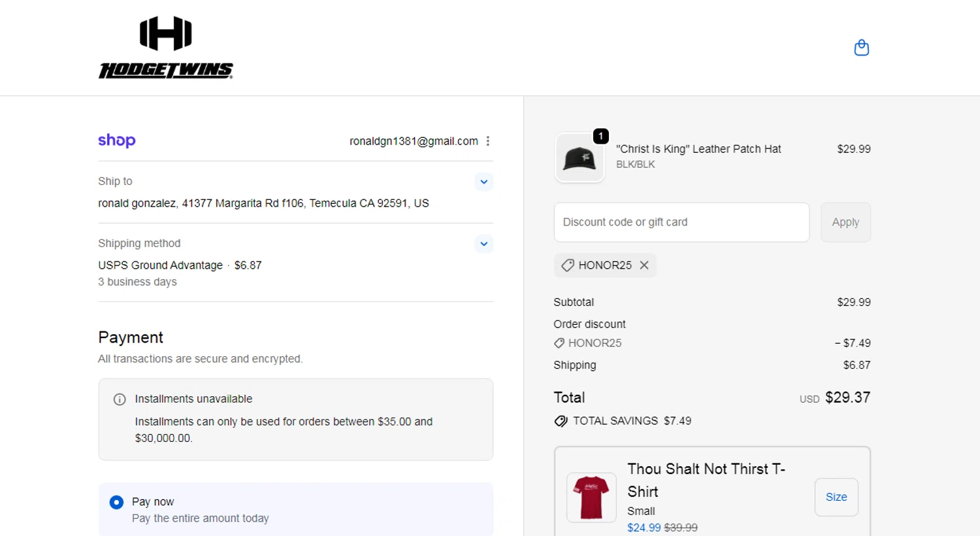The width and height of the screenshot is (980, 536).
Task: Click the order discount amount −$7.49
Action: click(x=853, y=343)
